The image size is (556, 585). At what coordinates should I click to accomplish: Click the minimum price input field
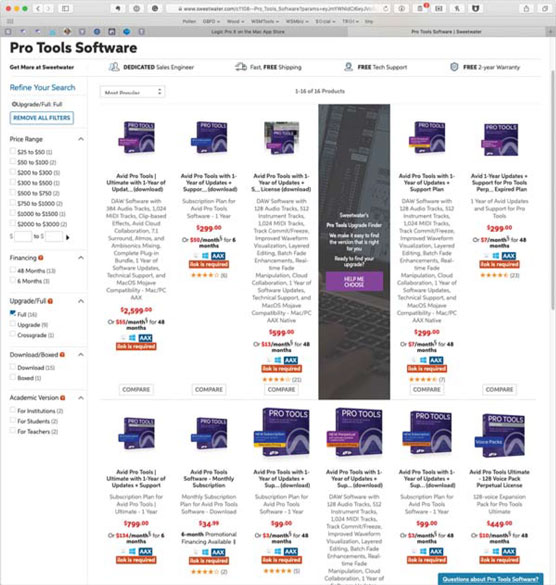23,237
